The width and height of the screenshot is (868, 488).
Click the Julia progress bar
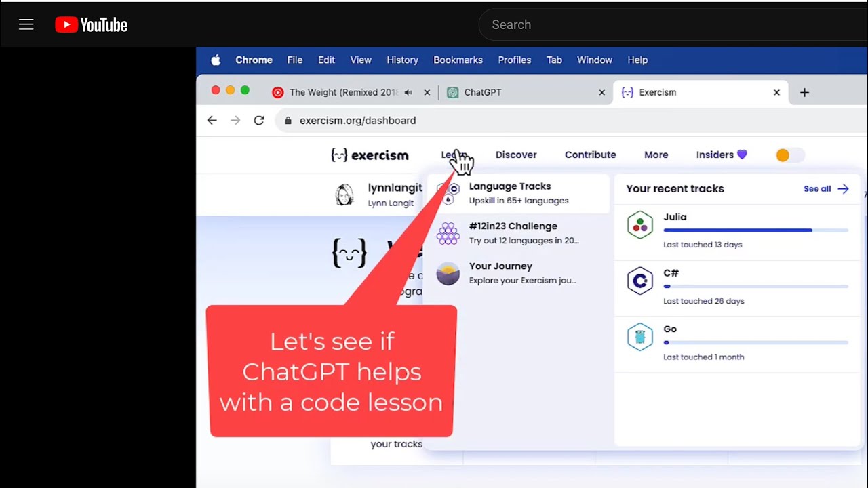pos(755,230)
